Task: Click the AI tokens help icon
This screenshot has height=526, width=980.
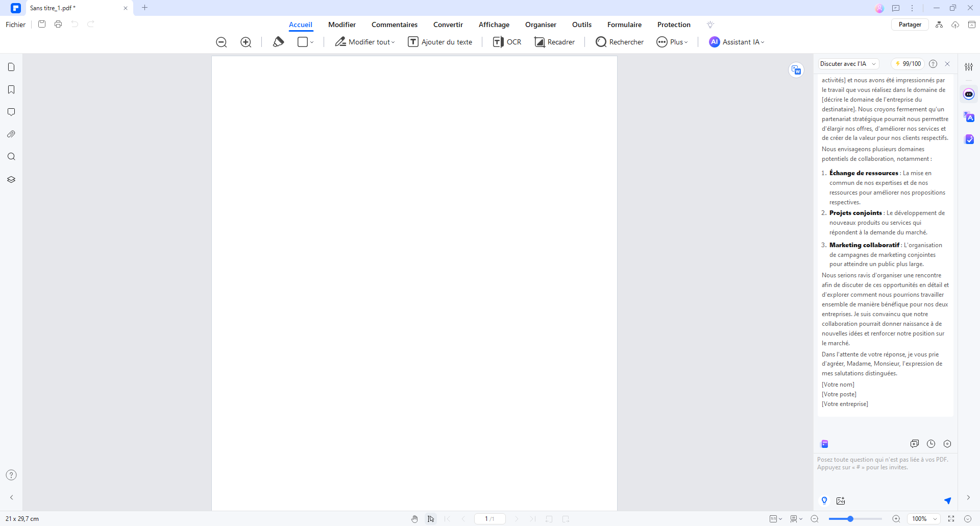Action: click(933, 64)
